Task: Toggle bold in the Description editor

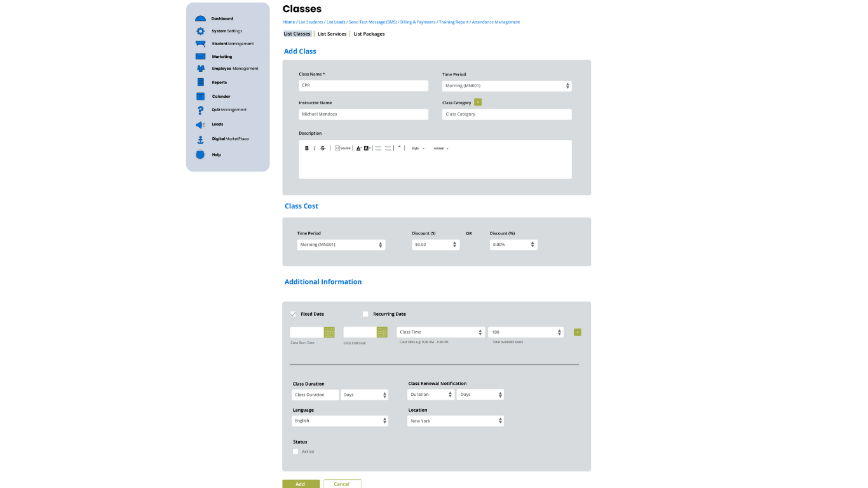Action: pos(306,148)
